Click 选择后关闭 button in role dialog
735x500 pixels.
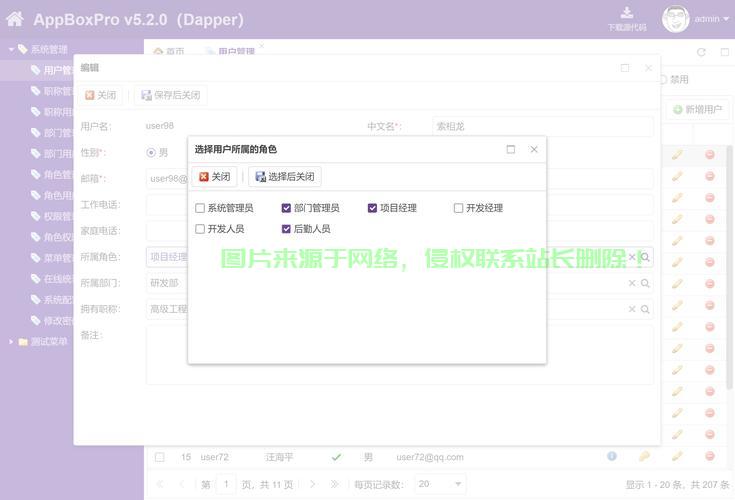[x=285, y=177]
